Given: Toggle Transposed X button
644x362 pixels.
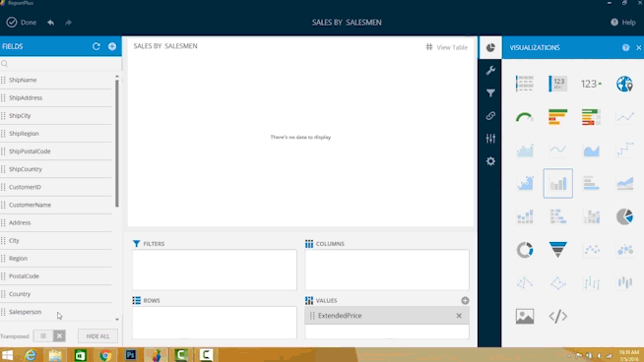Looking at the screenshot, I should coord(59,336).
